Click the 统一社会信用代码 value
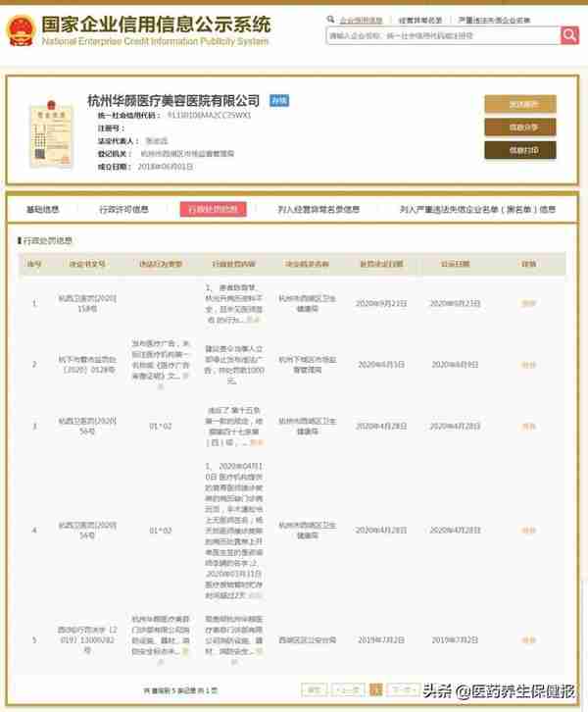Image resolution: width=588 pixels, height=712 pixels. (209, 116)
